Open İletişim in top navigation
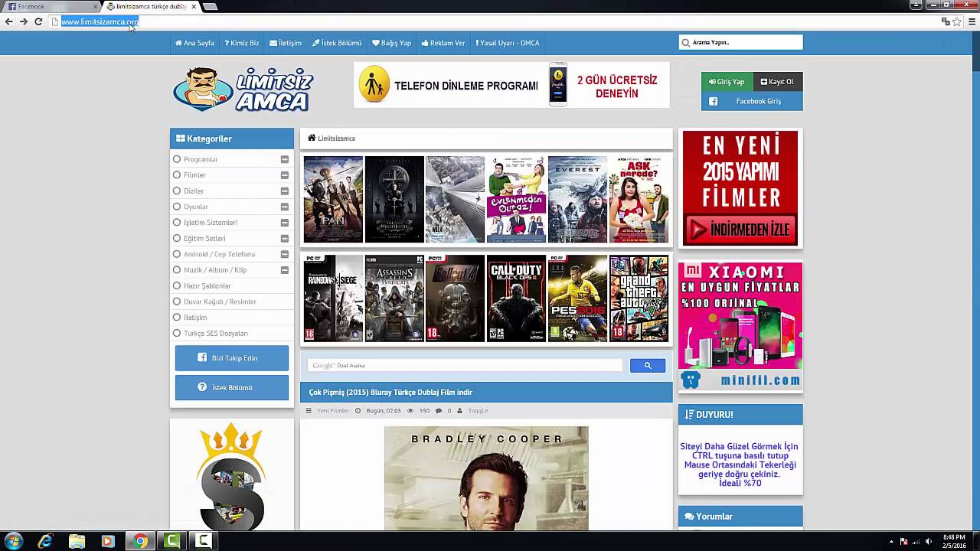980x551 pixels. point(286,43)
